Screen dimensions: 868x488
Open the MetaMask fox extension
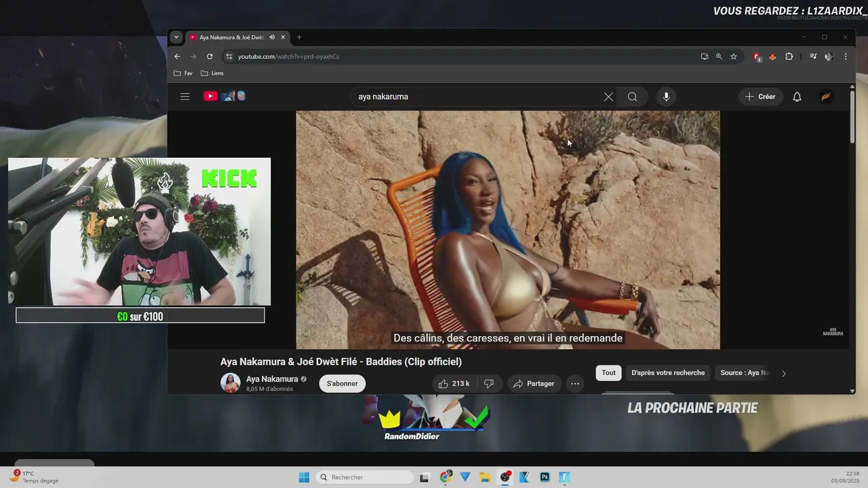(772, 57)
